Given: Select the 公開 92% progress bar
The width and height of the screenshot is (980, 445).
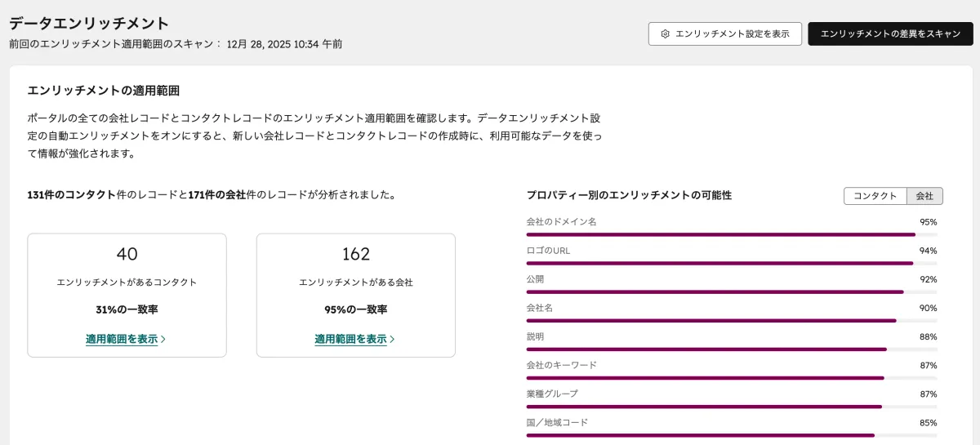Looking at the screenshot, I should click(x=731, y=291).
